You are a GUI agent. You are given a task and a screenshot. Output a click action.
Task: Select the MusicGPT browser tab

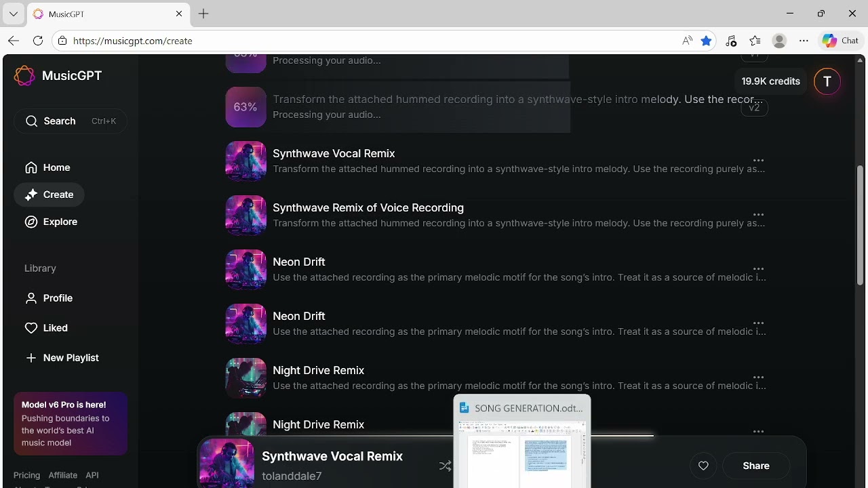coord(108,14)
